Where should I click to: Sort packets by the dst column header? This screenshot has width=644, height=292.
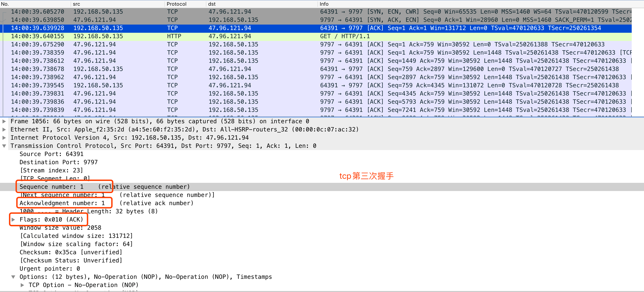click(262, 4)
